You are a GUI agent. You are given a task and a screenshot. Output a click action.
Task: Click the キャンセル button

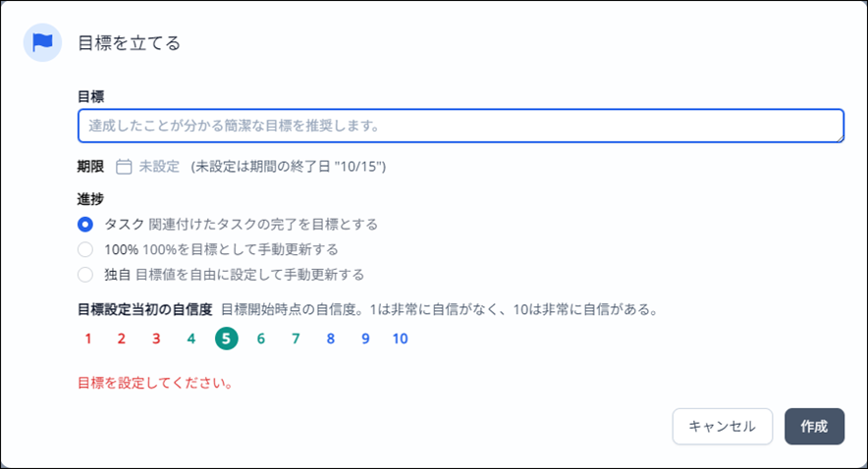point(723,427)
